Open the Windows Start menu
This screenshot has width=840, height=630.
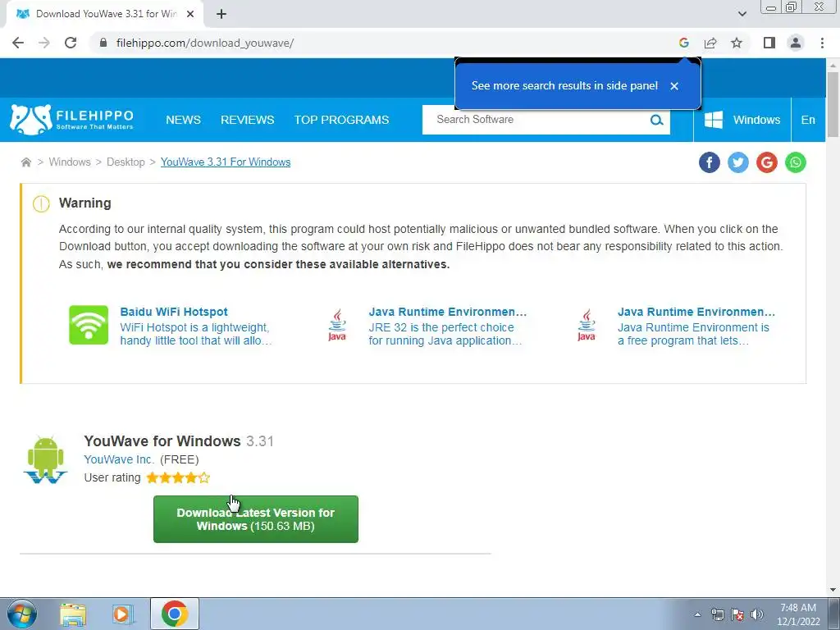pos(22,614)
